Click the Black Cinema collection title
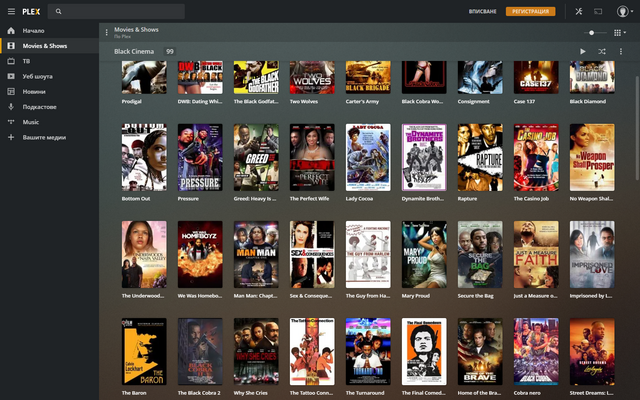This screenshot has width=640, height=400. point(134,51)
